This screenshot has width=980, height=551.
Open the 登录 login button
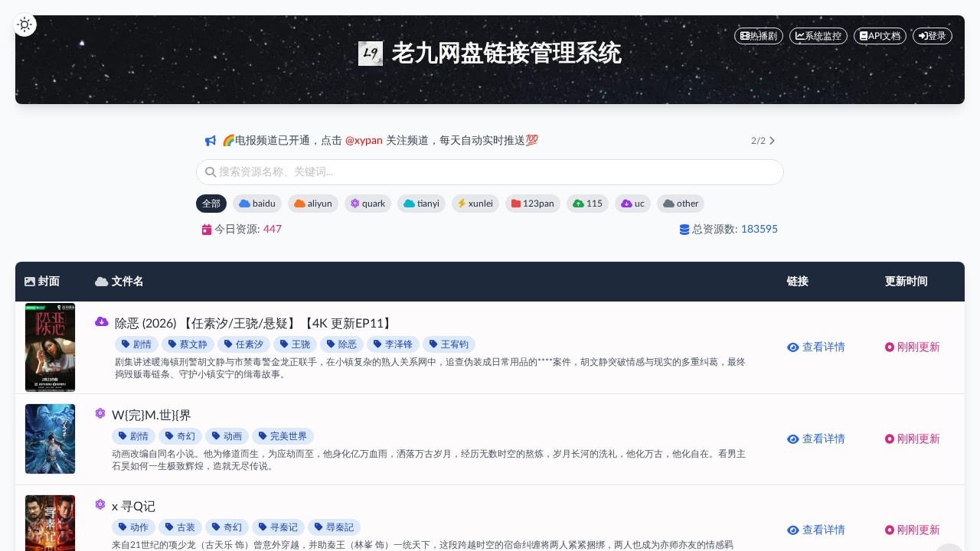point(932,36)
